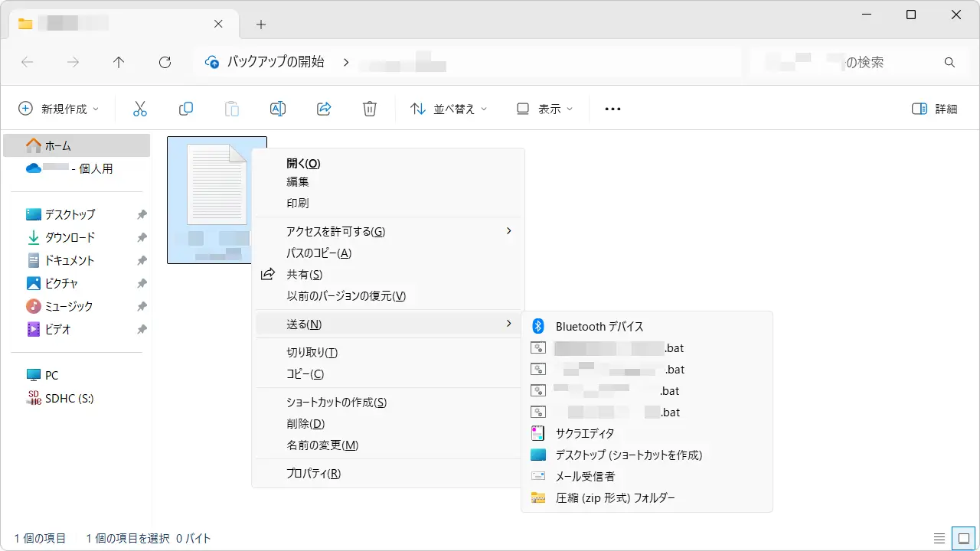Go forward with the right arrow
The height and width of the screenshot is (551, 980).
(73, 63)
